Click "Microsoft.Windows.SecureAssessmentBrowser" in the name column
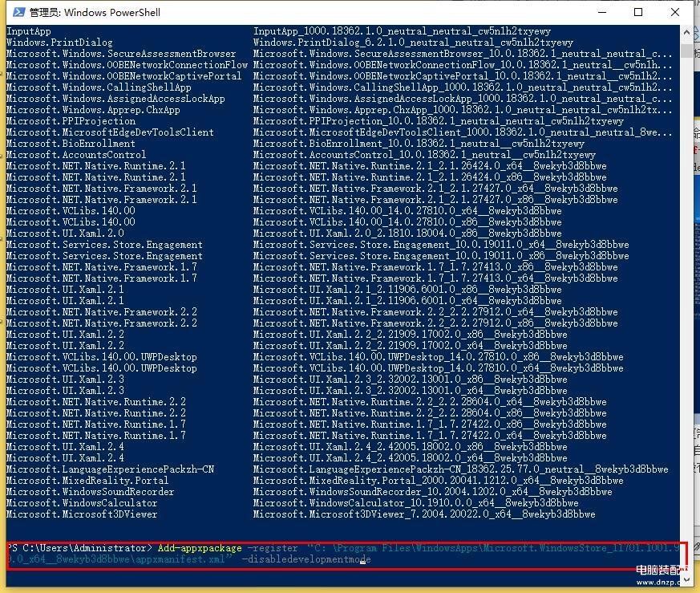The height and width of the screenshot is (593, 700). coord(121,54)
